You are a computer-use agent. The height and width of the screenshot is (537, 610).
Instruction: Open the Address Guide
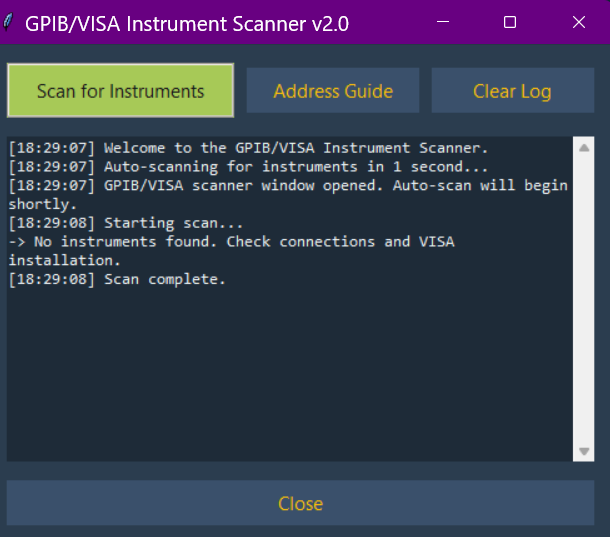point(333,91)
